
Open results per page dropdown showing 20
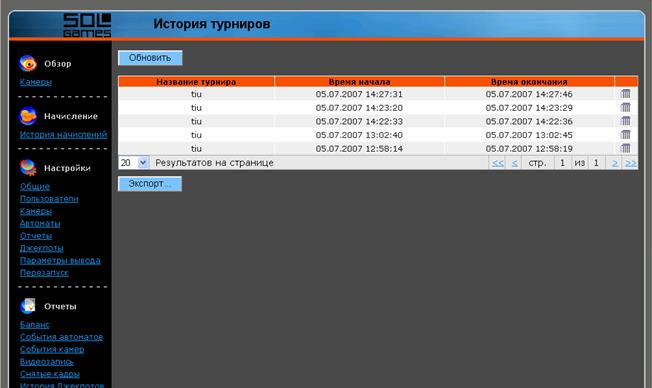(133, 163)
